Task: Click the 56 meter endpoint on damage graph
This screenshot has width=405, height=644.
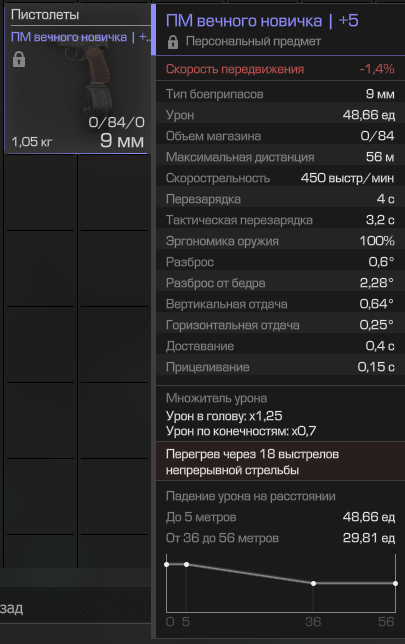Action: (395, 583)
